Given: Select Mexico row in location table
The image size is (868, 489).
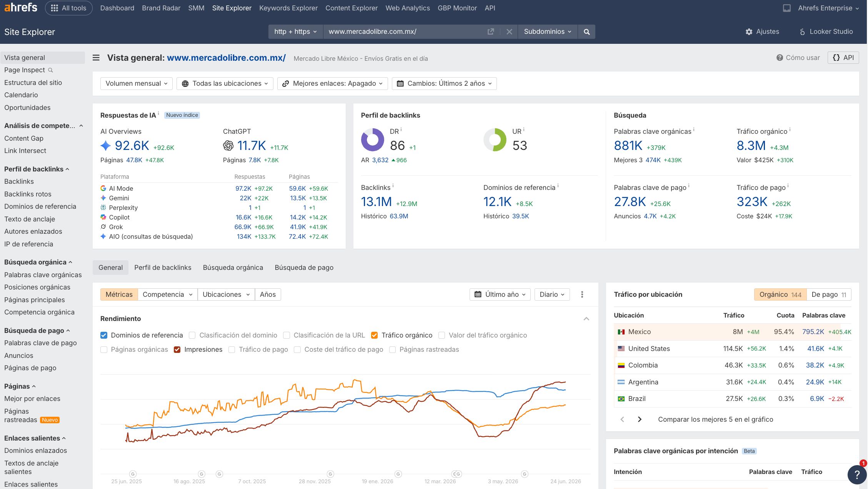Looking at the screenshot, I should (x=733, y=332).
